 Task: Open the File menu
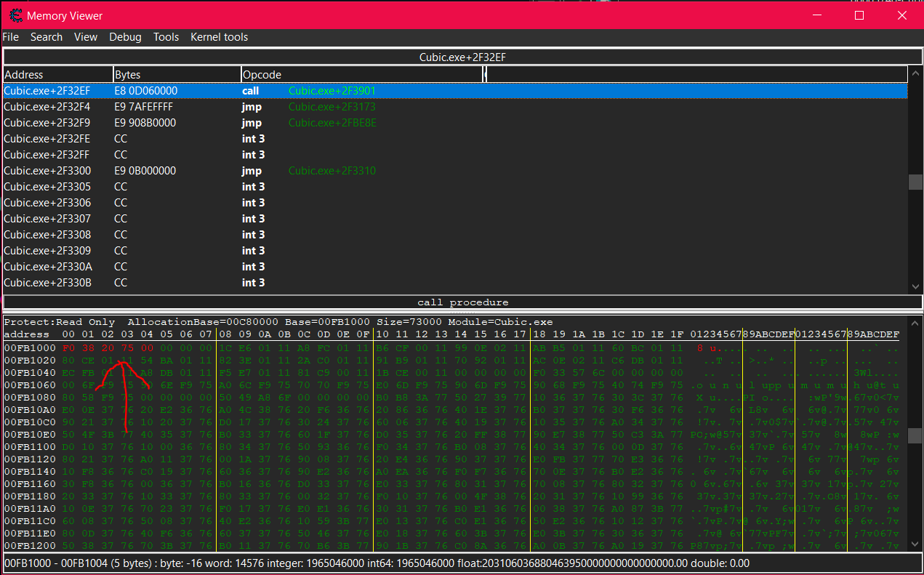pyautogui.click(x=11, y=37)
